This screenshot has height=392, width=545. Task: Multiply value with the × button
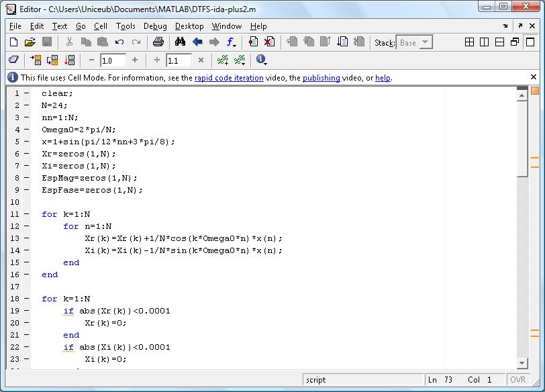coord(201,60)
